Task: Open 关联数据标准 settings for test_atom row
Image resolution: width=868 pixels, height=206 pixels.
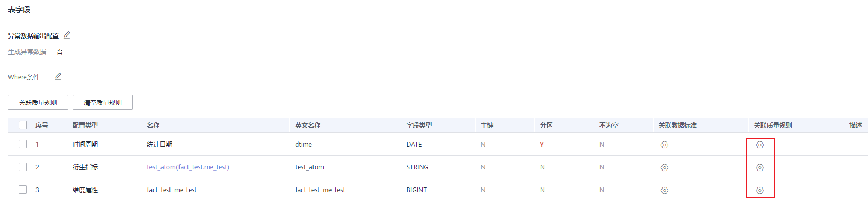Action: point(665,167)
